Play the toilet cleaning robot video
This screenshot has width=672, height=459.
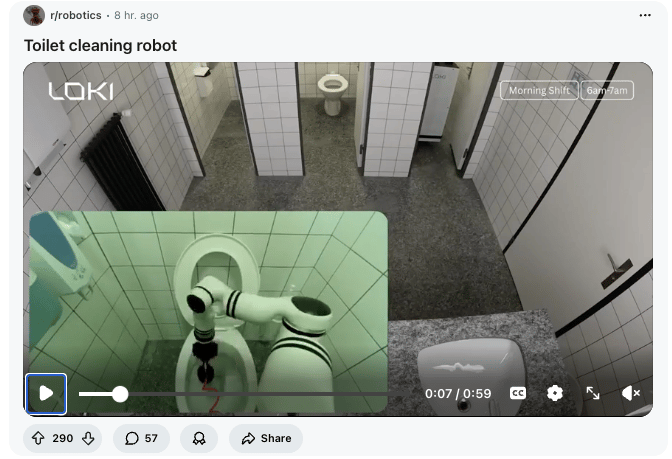click(46, 393)
